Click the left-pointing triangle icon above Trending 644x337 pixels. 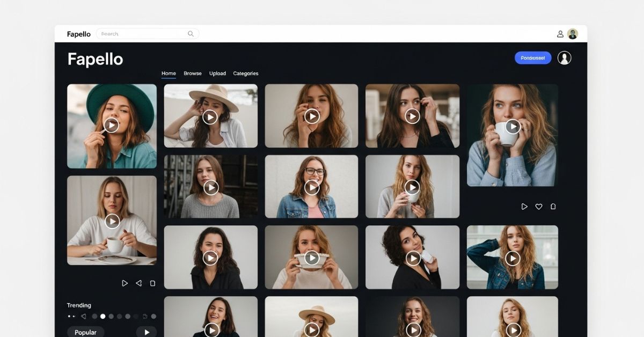pos(138,283)
